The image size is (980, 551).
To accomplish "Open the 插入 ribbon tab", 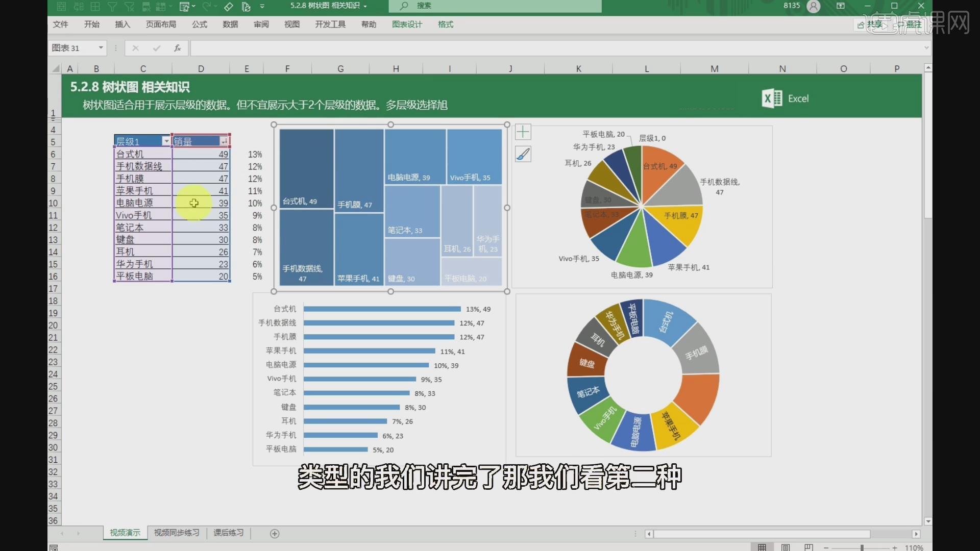I will tap(122, 24).
